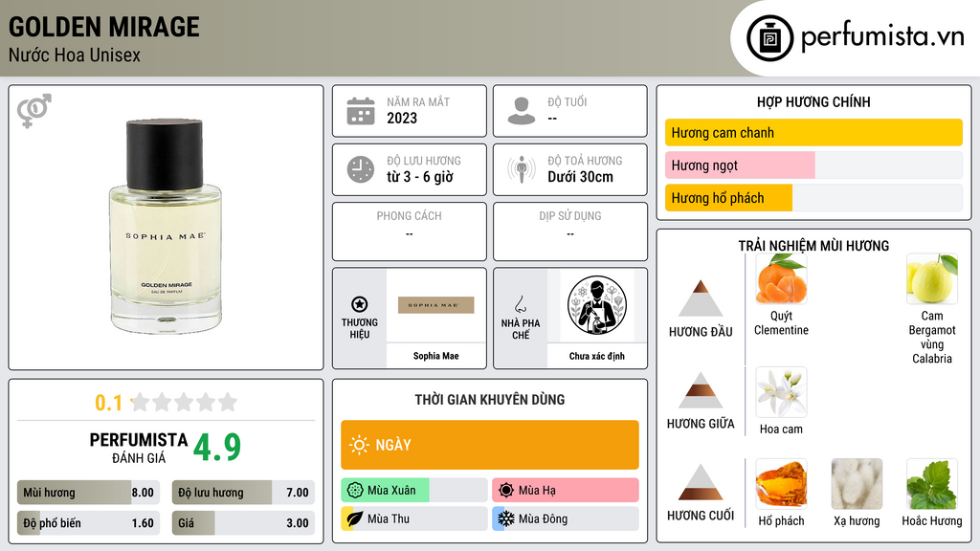Screen dimensions: 980x551
Task: Click the Golden Mirage perfume bottle image
Action: pos(165,226)
